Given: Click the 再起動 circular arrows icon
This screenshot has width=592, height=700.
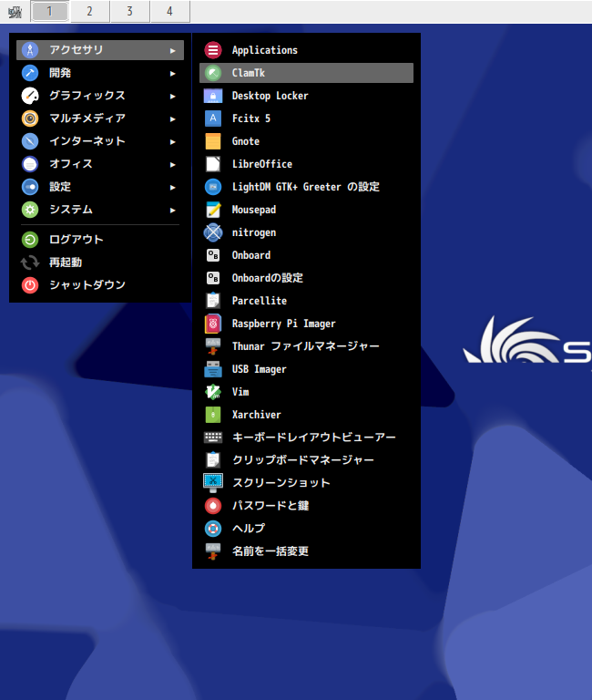Looking at the screenshot, I should [x=30, y=262].
